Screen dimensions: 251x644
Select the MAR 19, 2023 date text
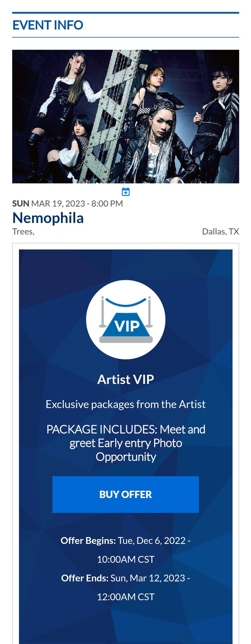click(x=58, y=204)
